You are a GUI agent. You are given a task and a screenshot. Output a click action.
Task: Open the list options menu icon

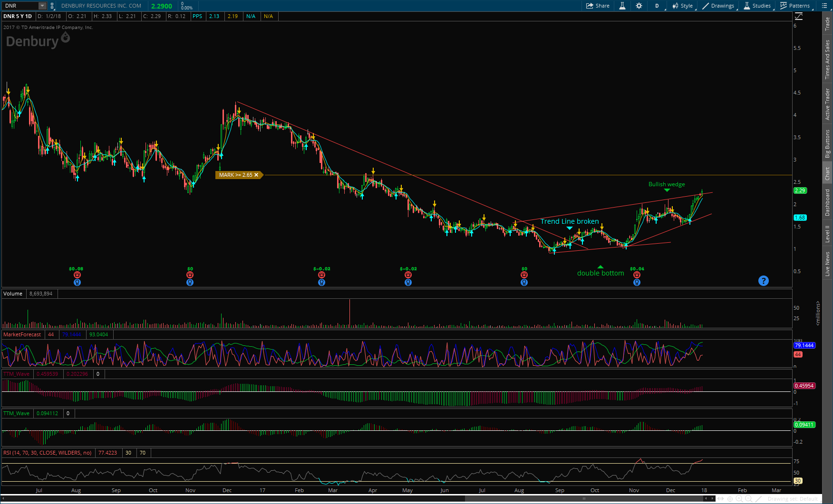click(x=823, y=6)
